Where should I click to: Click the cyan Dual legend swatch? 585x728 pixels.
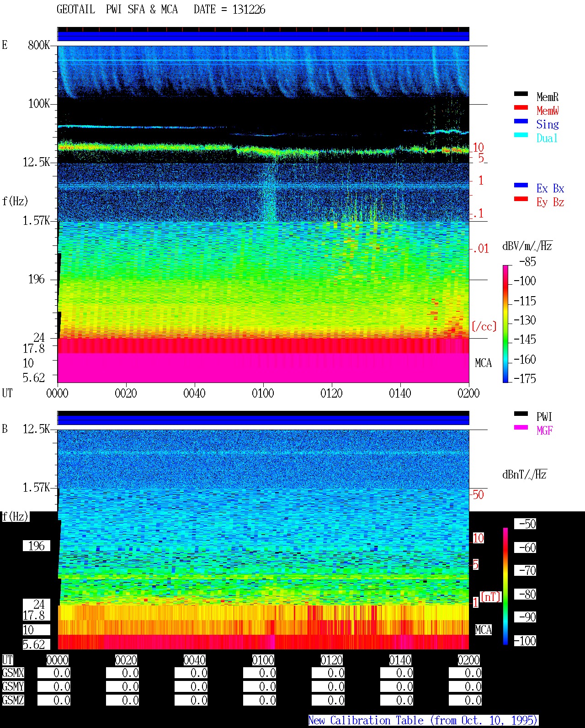point(521,135)
